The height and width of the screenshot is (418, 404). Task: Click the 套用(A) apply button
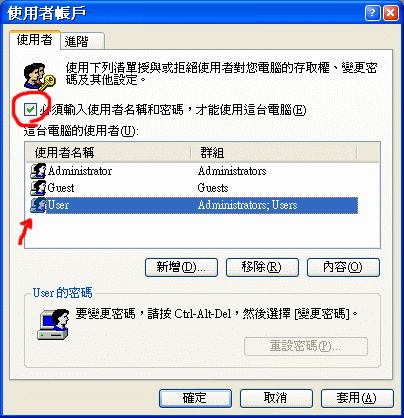[357, 398]
